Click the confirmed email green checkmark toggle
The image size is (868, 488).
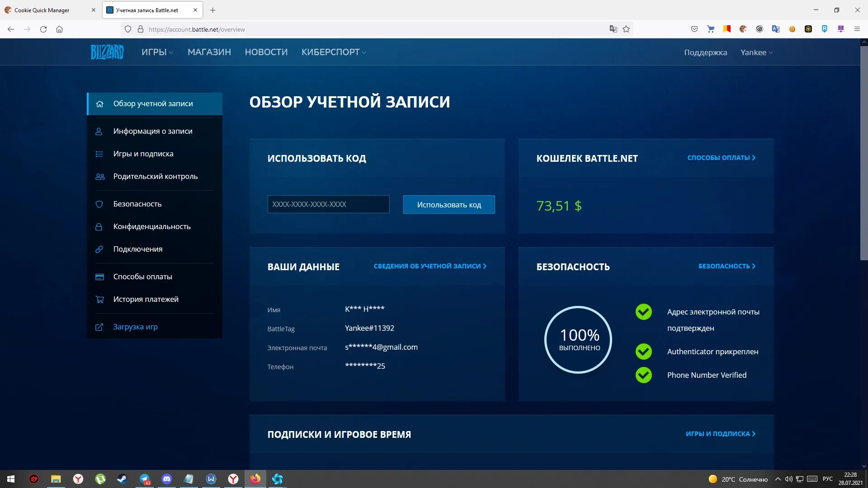click(x=644, y=312)
